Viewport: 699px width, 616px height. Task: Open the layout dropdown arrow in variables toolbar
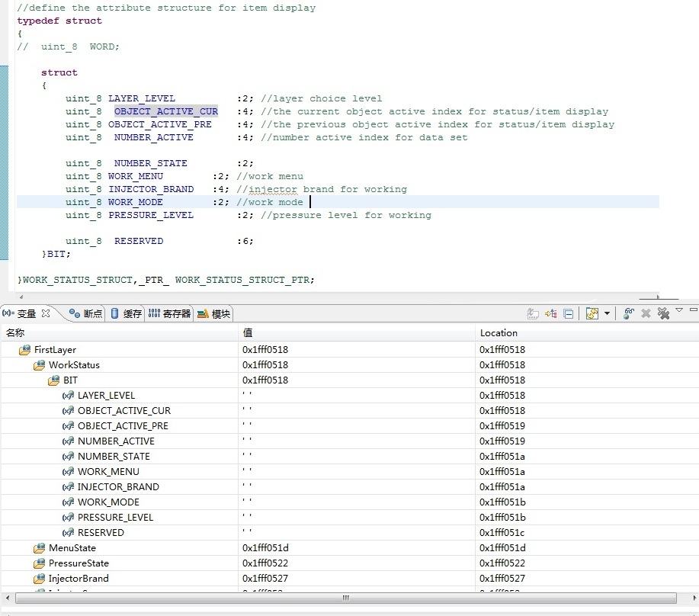607,313
